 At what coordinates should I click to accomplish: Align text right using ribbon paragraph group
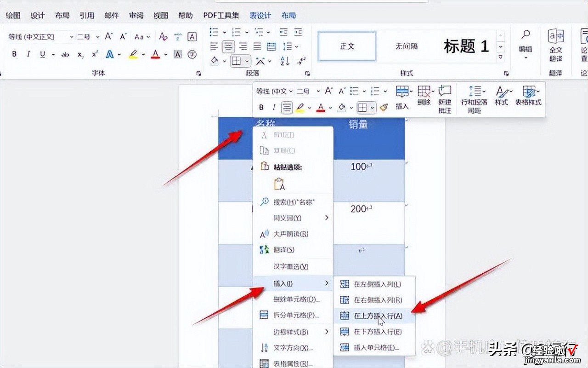click(243, 46)
